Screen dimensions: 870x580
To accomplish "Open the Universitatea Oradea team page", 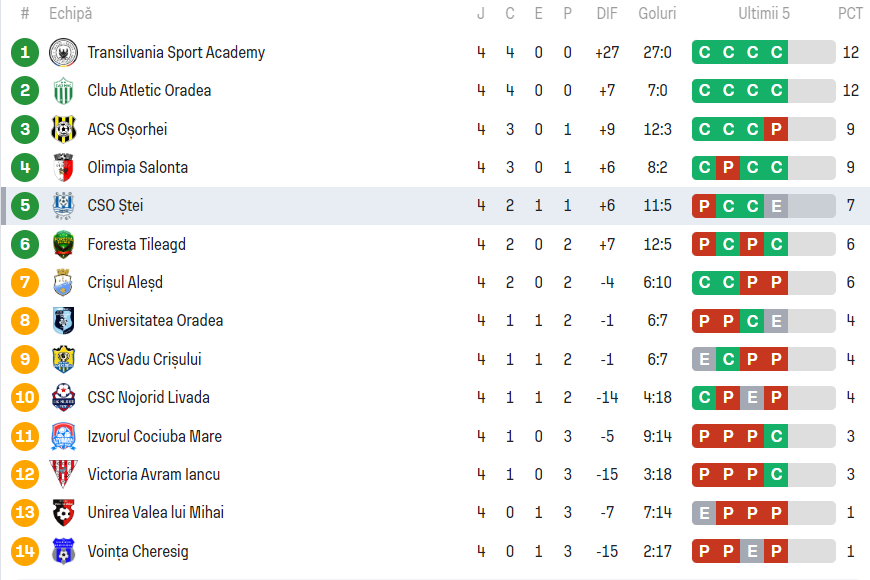I will pyautogui.click(x=155, y=321).
